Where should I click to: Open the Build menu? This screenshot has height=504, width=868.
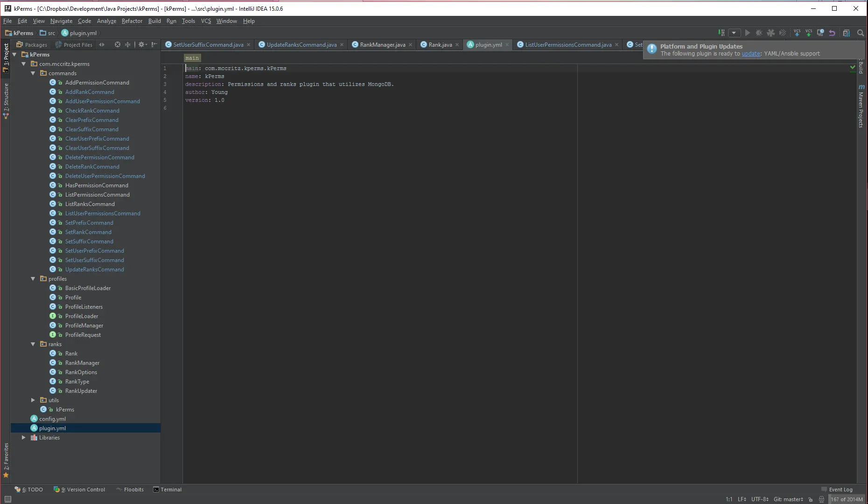click(x=154, y=21)
